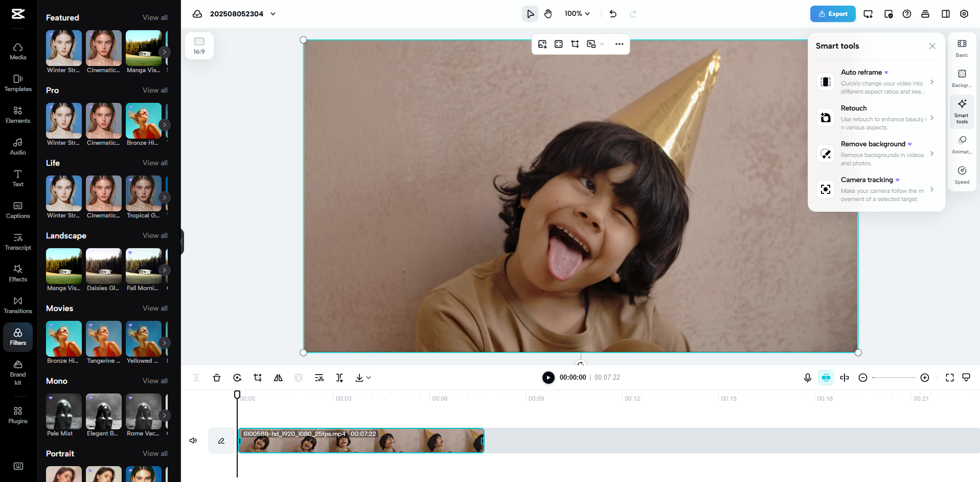Image resolution: width=980 pixels, height=482 pixels.
Task: Click the Export button
Action: pyautogui.click(x=833, y=14)
